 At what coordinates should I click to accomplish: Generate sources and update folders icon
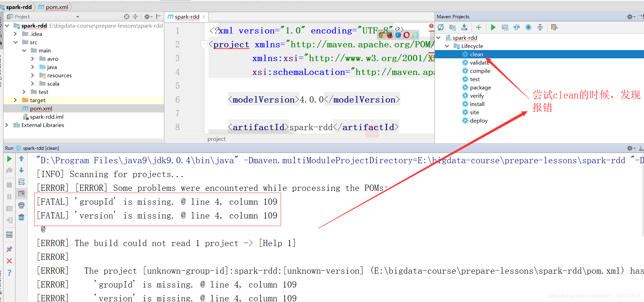[x=452, y=27]
